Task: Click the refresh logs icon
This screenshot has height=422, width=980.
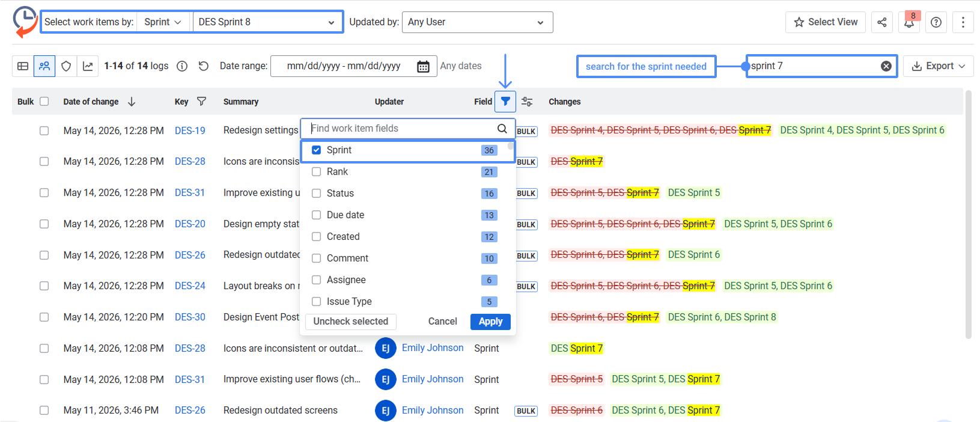Action: pos(204,66)
